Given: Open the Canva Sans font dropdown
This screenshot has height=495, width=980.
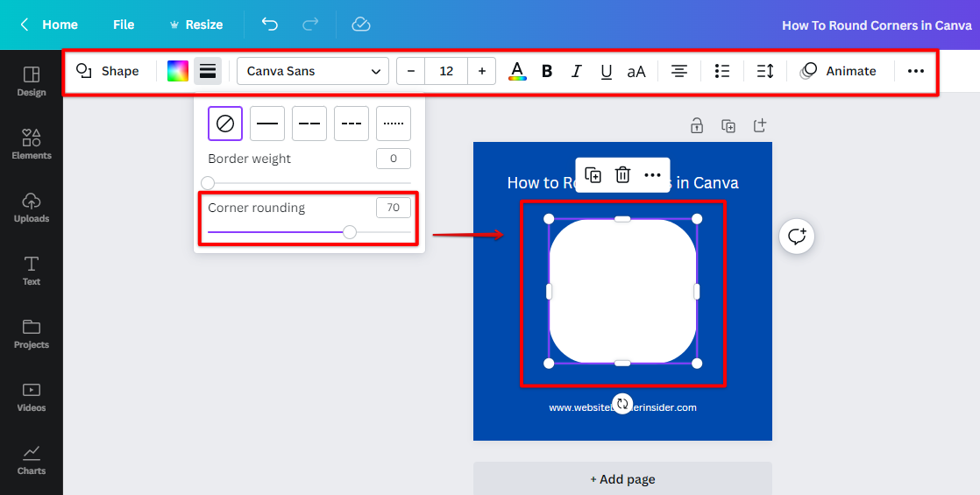Looking at the screenshot, I should (x=313, y=71).
